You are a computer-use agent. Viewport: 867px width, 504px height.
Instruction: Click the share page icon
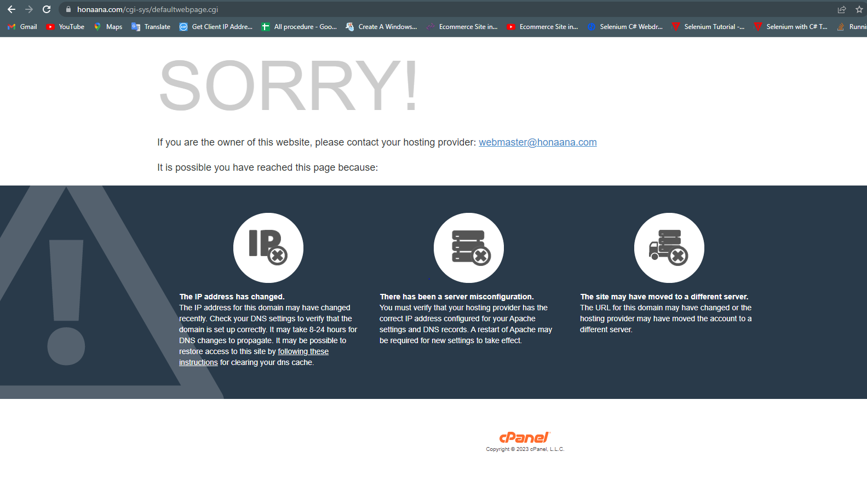(842, 9)
